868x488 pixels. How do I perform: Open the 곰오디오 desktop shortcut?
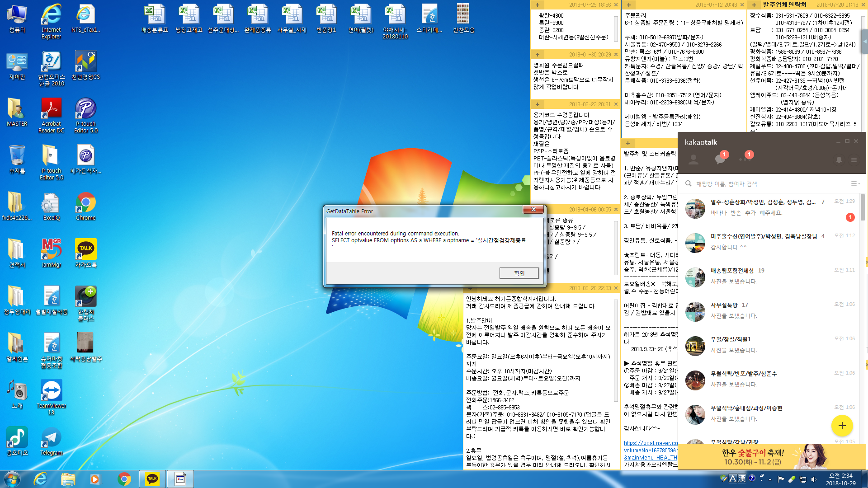pos(17,441)
